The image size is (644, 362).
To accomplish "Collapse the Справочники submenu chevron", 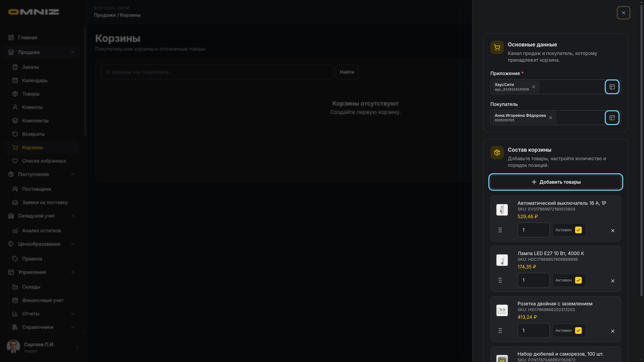I will [72, 327].
